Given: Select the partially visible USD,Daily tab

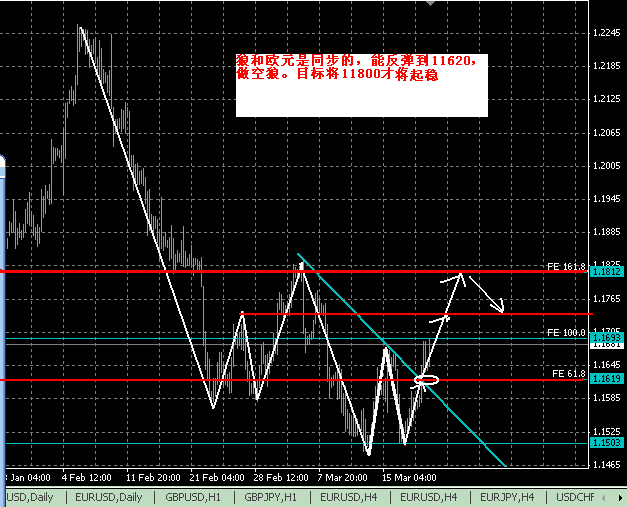Looking at the screenshot, I should coord(30,497).
